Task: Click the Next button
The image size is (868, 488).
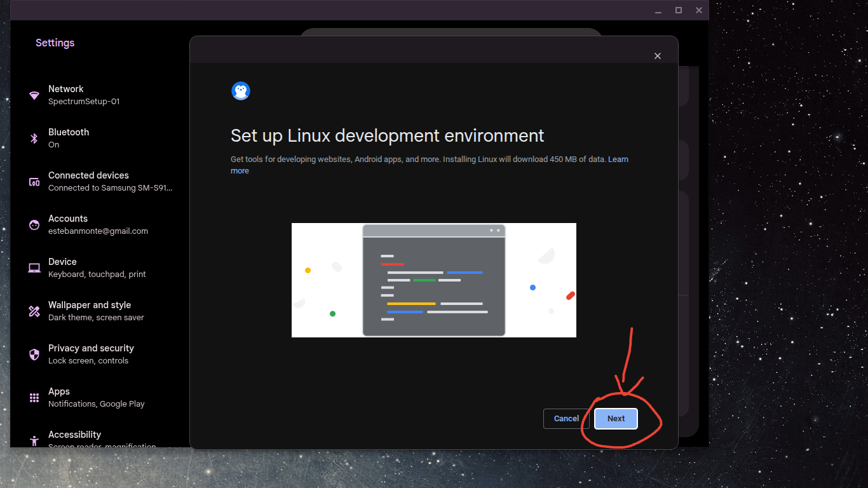Action: click(616, 419)
